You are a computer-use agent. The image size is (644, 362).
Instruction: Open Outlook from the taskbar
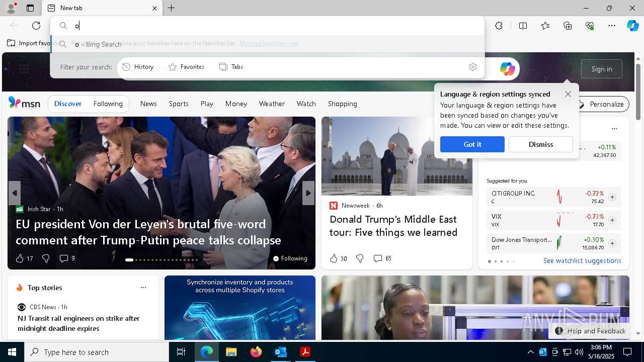pyautogui.click(x=280, y=352)
